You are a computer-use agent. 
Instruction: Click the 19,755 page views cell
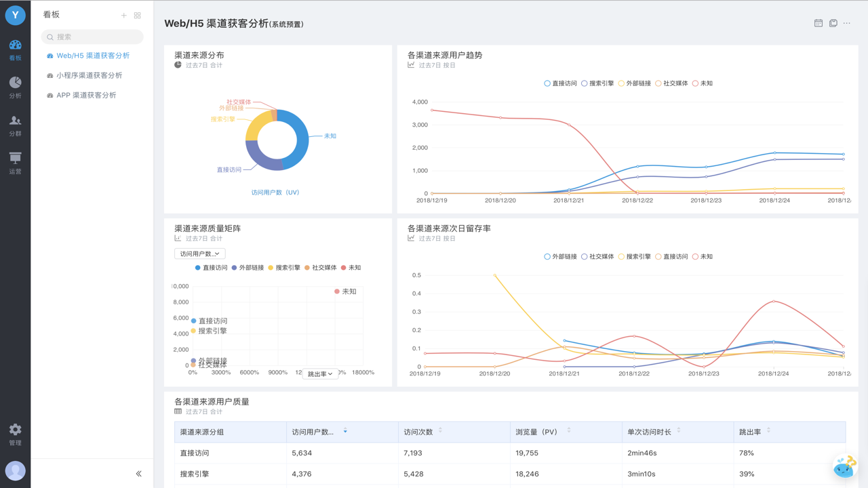click(566, 453)
